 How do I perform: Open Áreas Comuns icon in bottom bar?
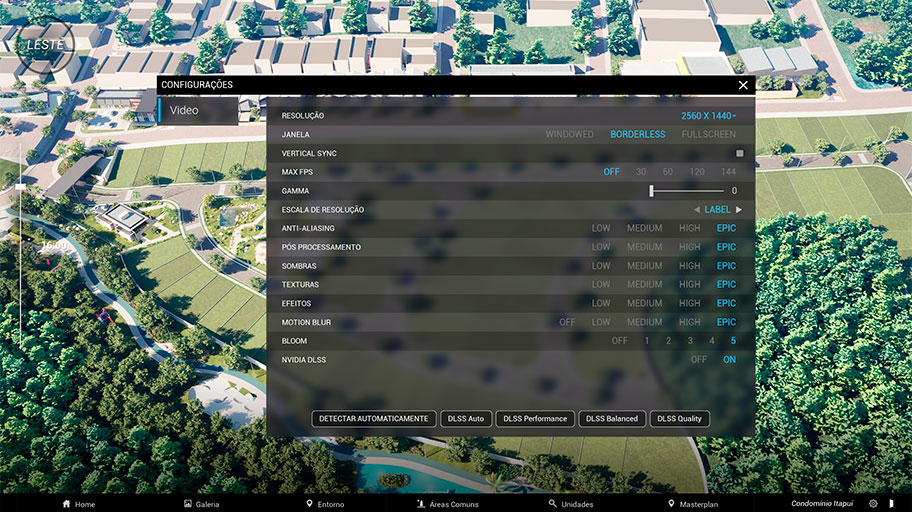pos(421,504)
